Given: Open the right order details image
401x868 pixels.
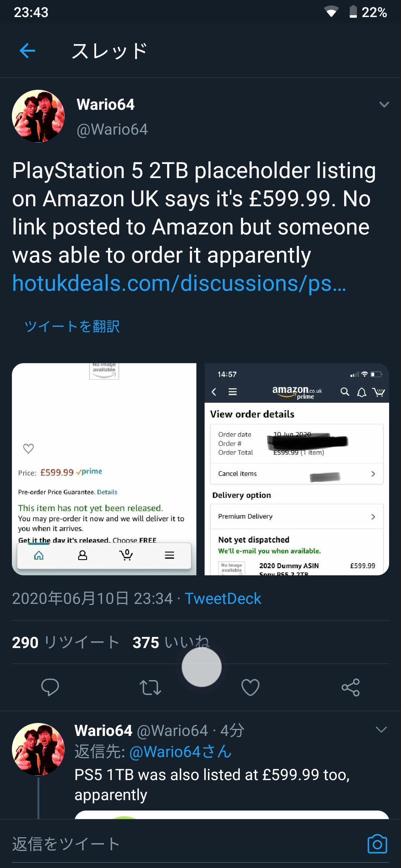Looking at the screenshot, I should pyautogui.click(x=297, y=469).
